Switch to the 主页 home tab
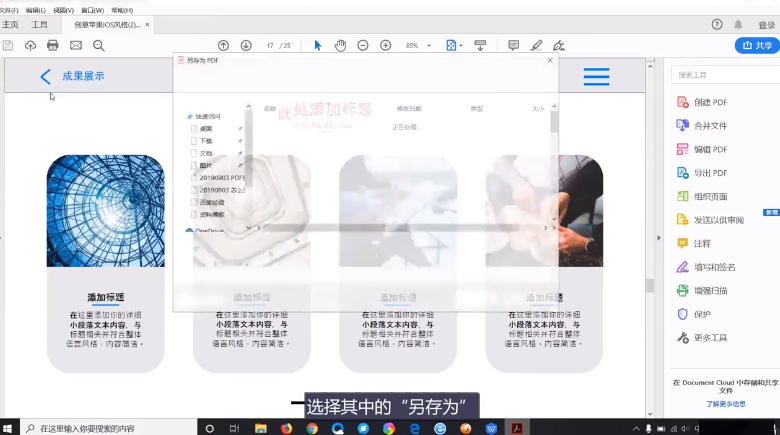780x435 pixels. click(10, 24)
